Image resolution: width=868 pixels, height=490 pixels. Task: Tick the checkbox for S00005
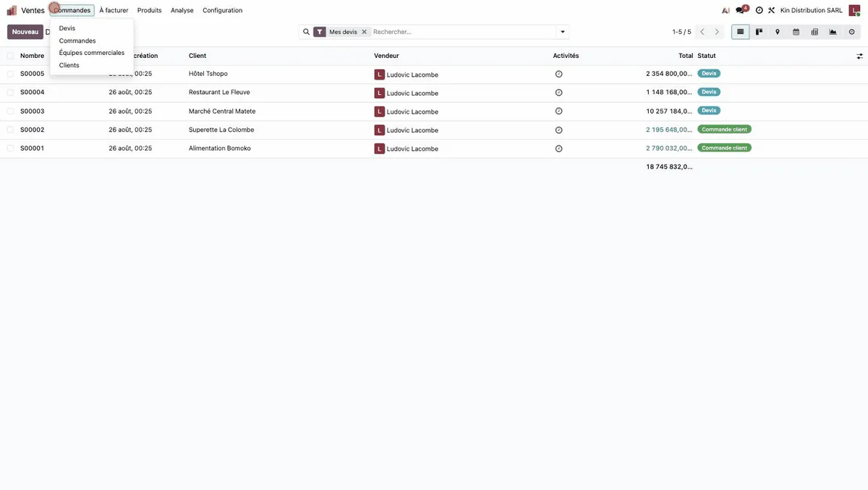(10, 74)
